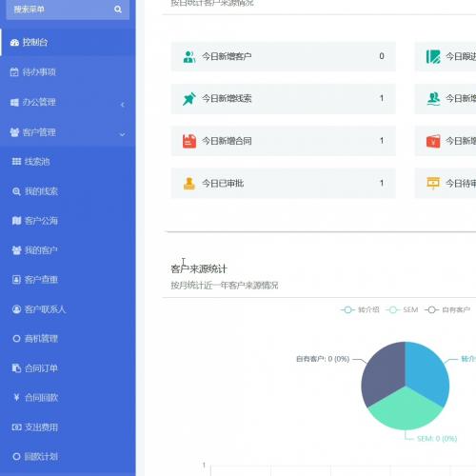Click the 客户查重 ID card icon
This screenshot has height=476, width=476.
coord(16,280)
